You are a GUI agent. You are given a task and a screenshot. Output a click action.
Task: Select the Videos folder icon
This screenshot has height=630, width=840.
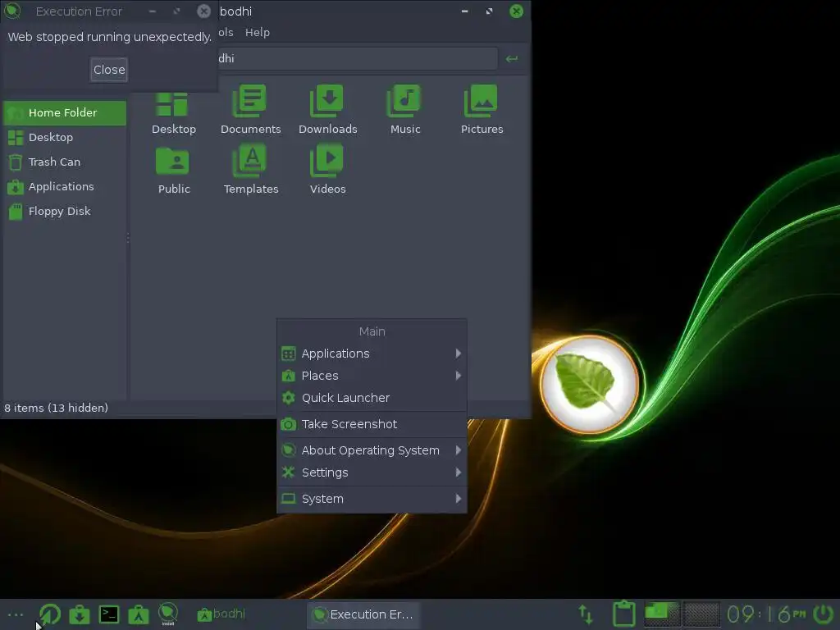click(x=327, y=171)
